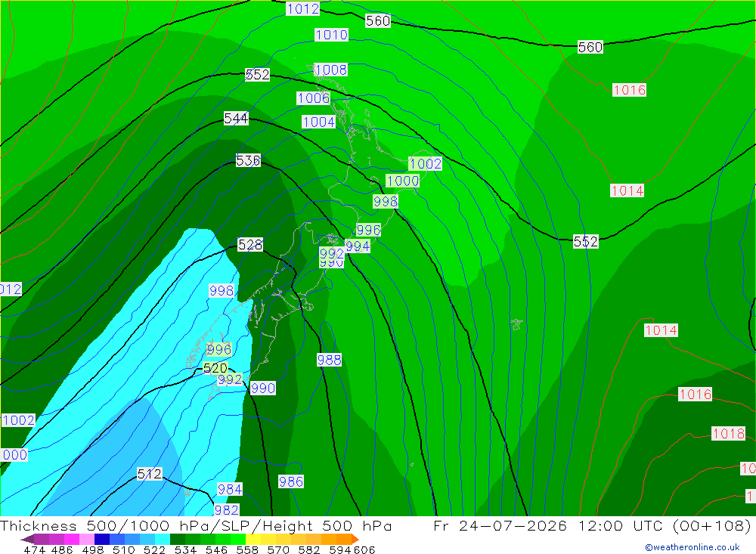The height and width of the screenshot is (554, 756).
Task: Click the forecast date Fr 24-07-2026
Action: 500,525
